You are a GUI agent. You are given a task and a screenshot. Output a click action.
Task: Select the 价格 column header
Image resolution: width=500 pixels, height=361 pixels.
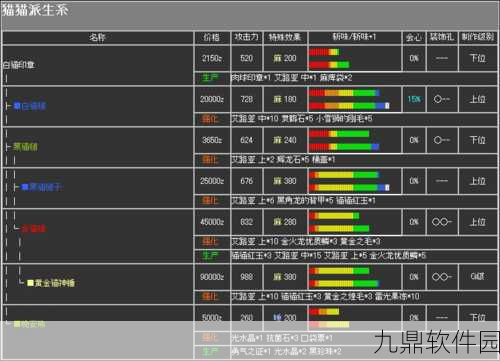pos(212,37)
